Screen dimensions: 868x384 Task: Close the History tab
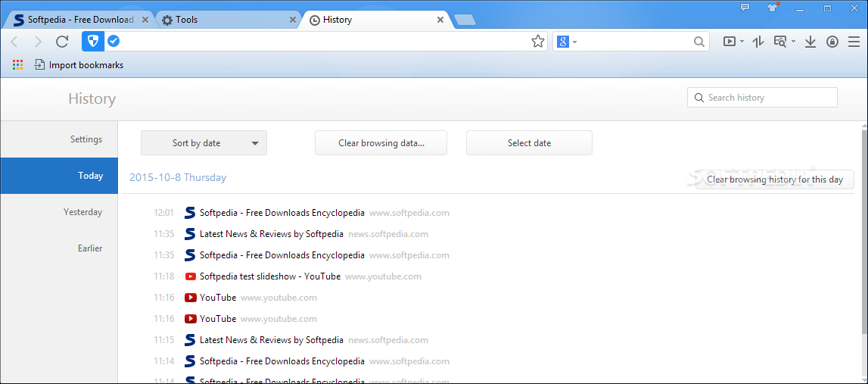[440, 20]
